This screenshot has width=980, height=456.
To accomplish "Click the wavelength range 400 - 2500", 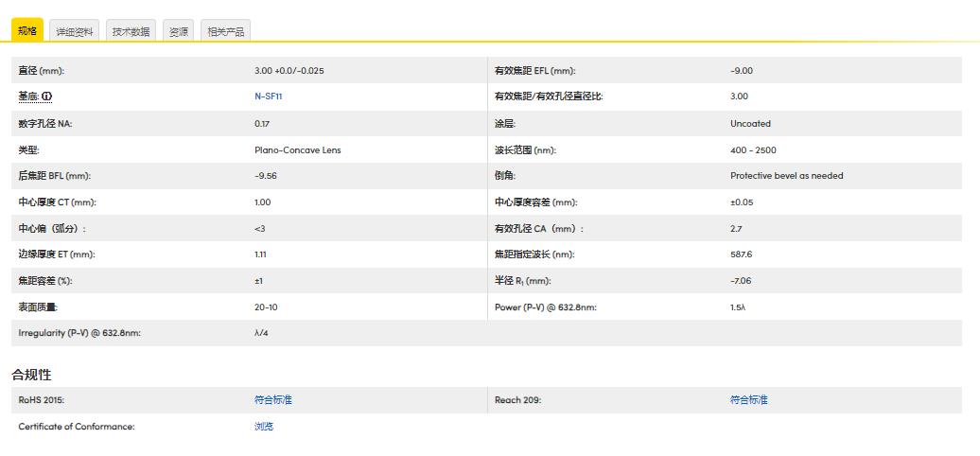I will tap(753, 149).
